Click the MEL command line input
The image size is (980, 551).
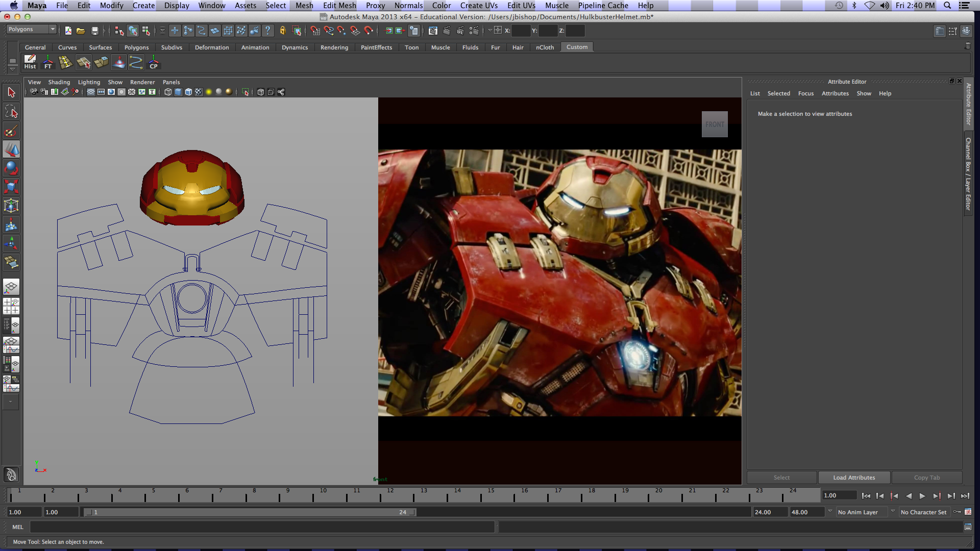(x=262, y=527)
